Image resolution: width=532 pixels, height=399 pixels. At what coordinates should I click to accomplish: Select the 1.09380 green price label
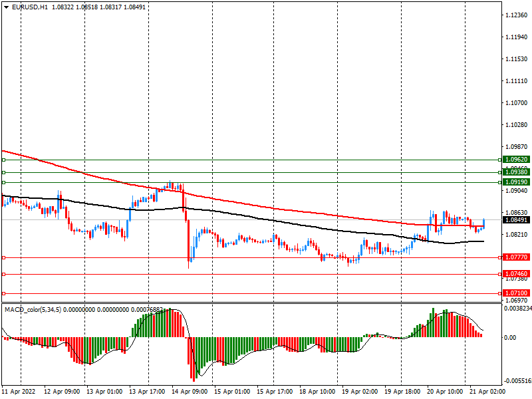[x=516, y=172]
